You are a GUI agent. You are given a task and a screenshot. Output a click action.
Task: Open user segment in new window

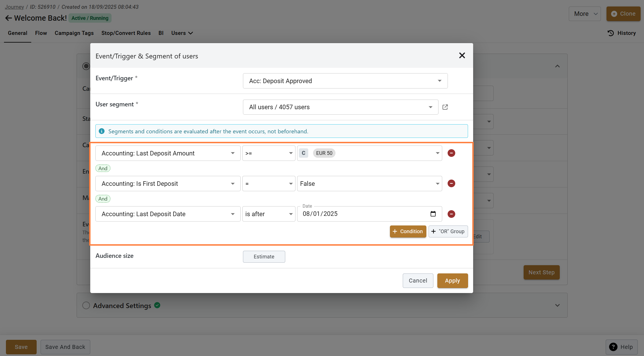click(445, 107)
